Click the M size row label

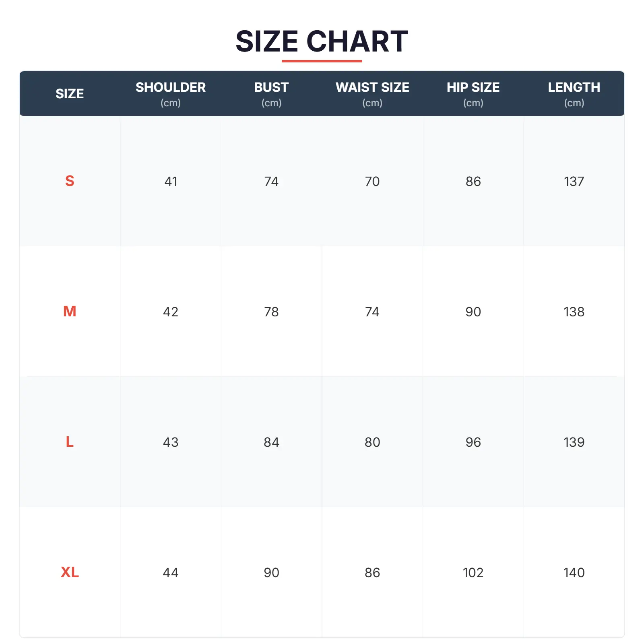[70, 312]
